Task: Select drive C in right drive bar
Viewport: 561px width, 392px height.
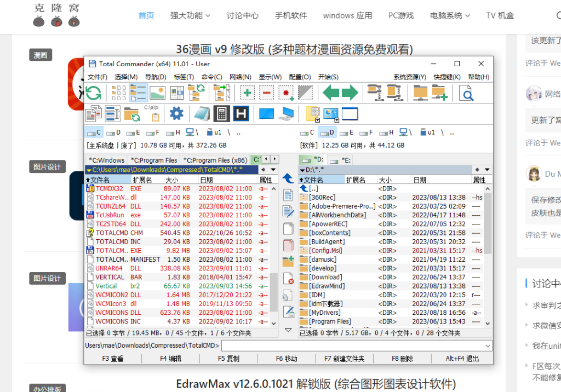Action: coord(307,132)
